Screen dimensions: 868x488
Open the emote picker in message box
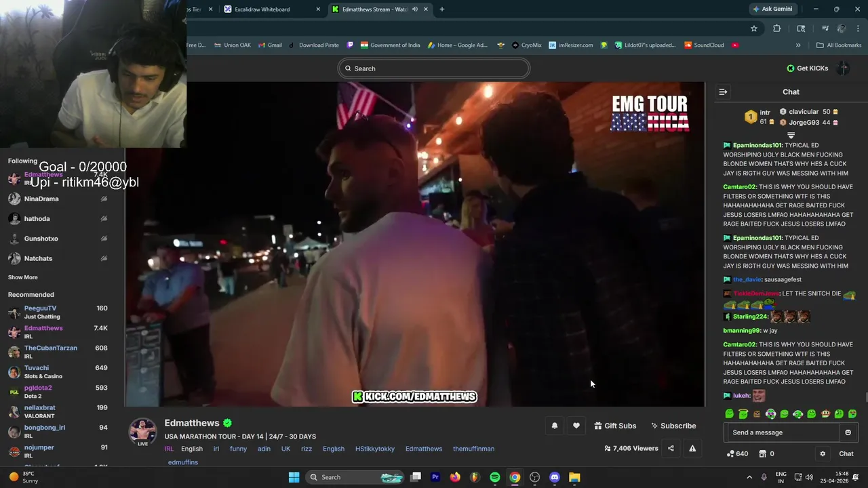848,432
